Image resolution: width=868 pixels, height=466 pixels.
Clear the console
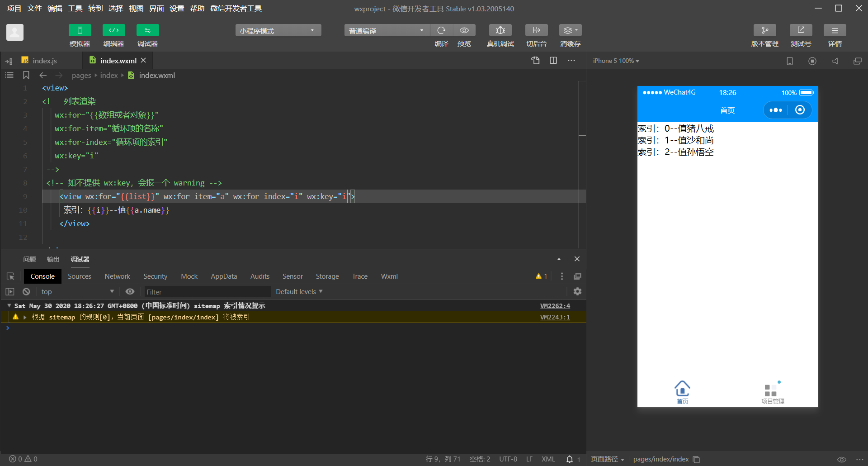[26, 292]
